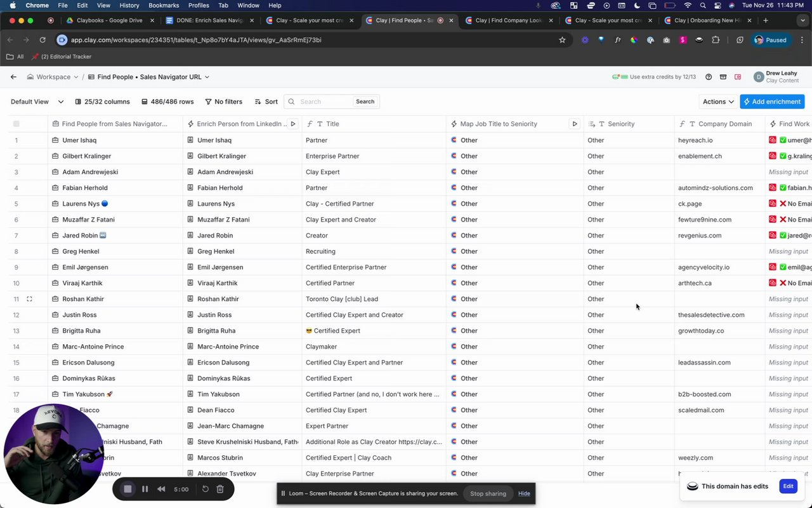
Task: Open the Clay help question-mark icon
Action: click(709, 77)
